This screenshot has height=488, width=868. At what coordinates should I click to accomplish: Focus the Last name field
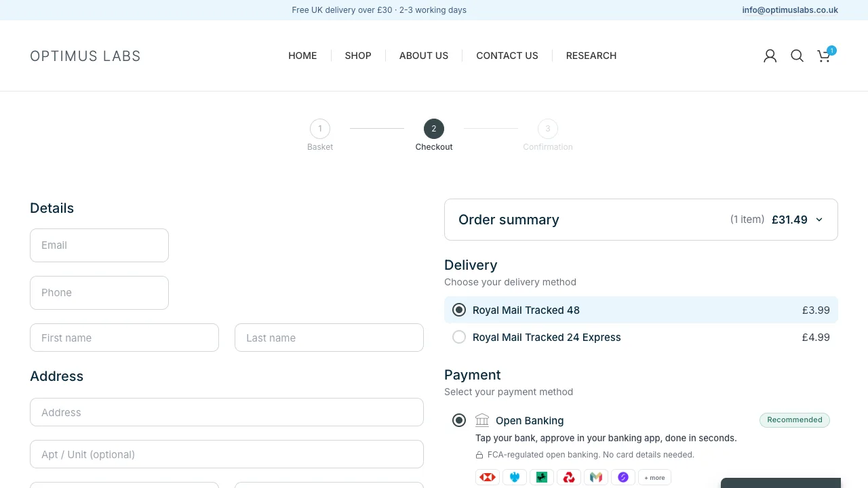coord(329,338)
